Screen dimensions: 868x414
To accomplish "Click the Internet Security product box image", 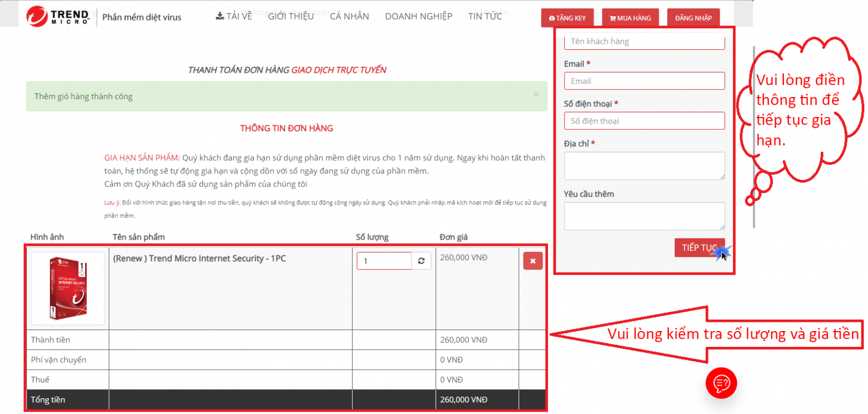I will point(68,288).
